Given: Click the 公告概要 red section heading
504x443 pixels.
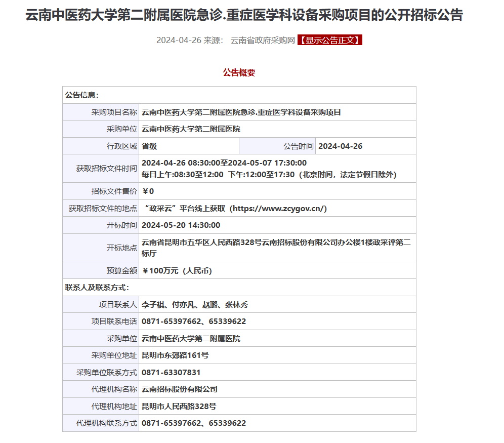Looking at the screenshot, I should click(x=239, y=72).
